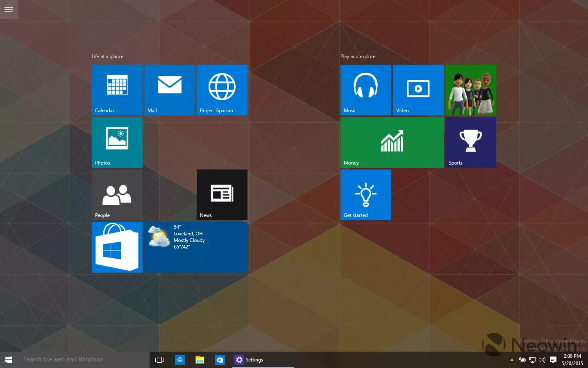Open Task View on the taskbar
The image size is (588, 368).
pyautogui.click(x=159, y=359)
